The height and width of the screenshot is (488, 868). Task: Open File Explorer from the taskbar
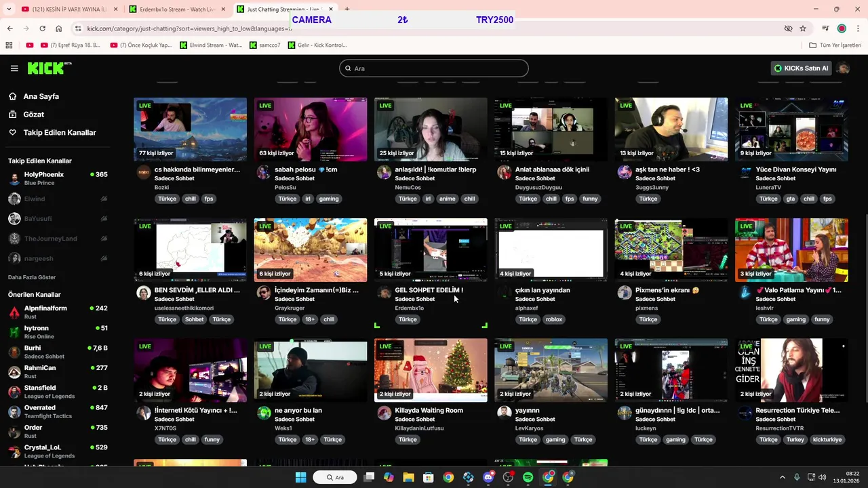pyautogui.click(x=408, y=477)
